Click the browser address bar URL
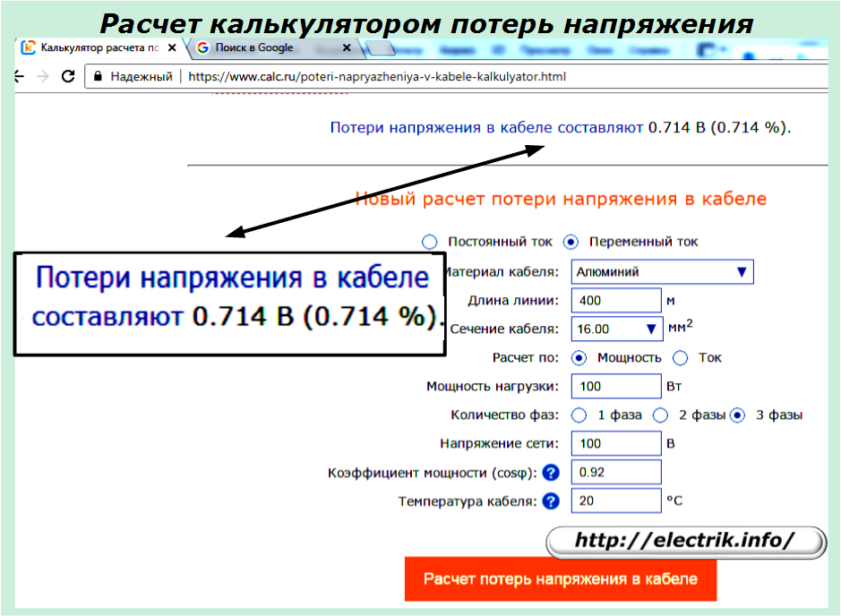 click(377, 77)
